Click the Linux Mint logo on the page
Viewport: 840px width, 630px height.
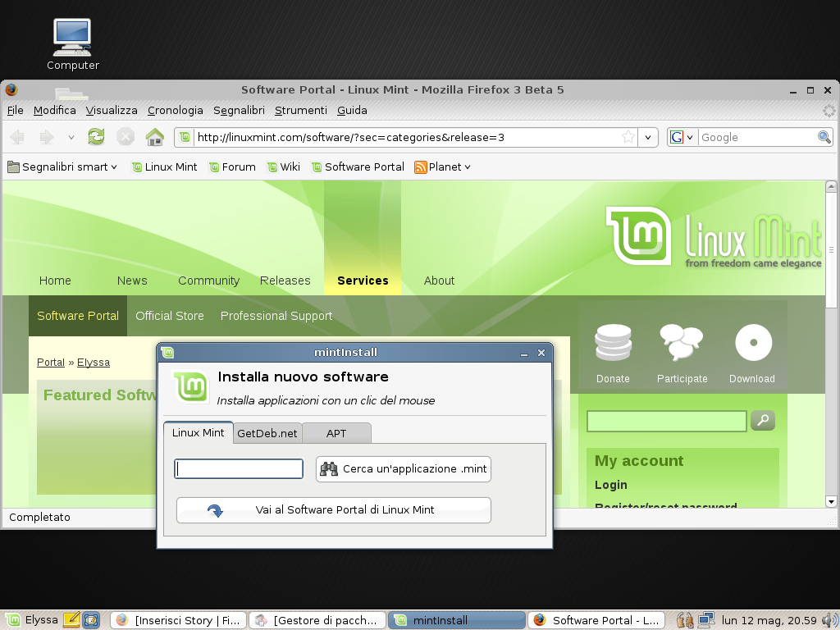(714, 235)
